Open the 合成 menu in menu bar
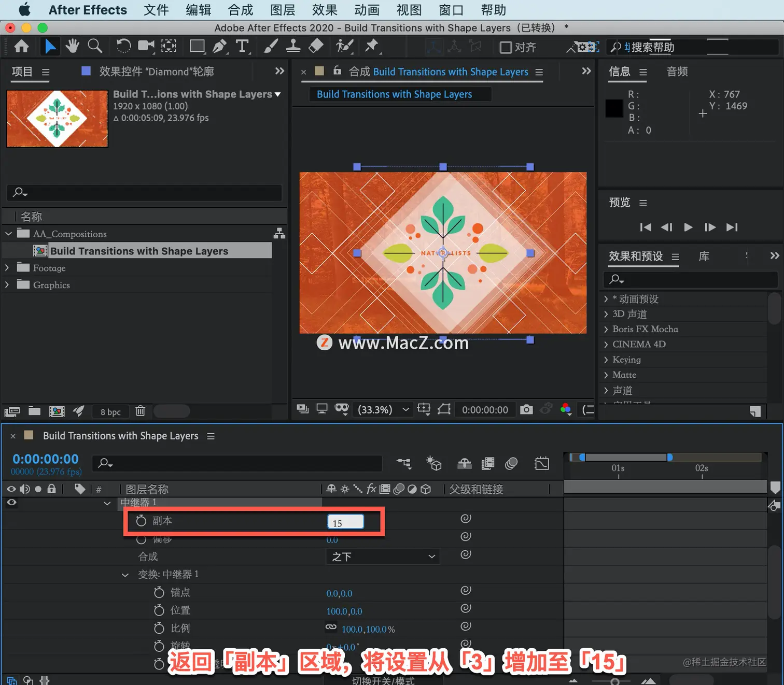784x685 pixels. point(241,10)
